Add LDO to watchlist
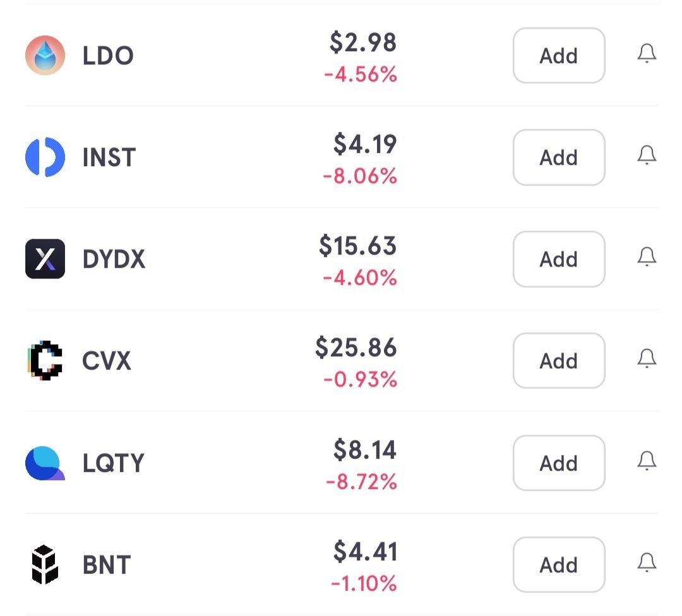The height and width of the screenshot is (616, 682). [x=559, y=56]
